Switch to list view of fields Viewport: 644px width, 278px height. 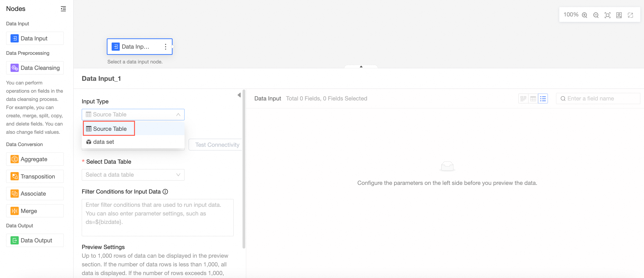tap(543, 99)
